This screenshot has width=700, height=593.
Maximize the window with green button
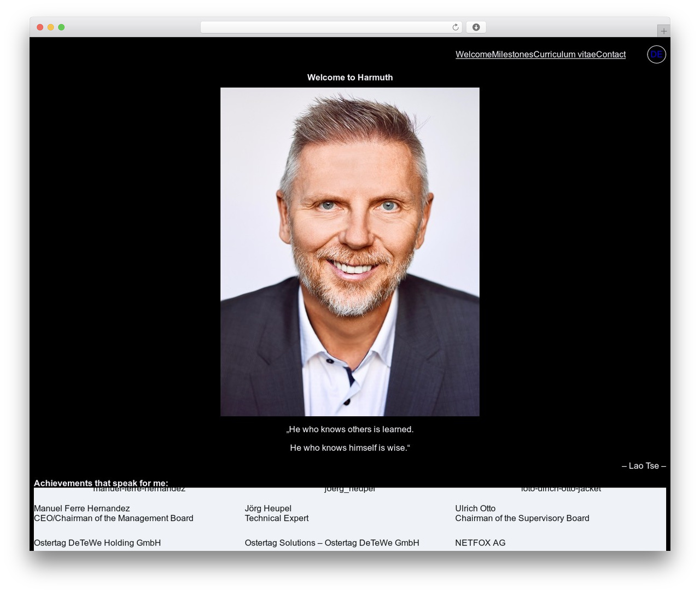(x=61, y=27)
